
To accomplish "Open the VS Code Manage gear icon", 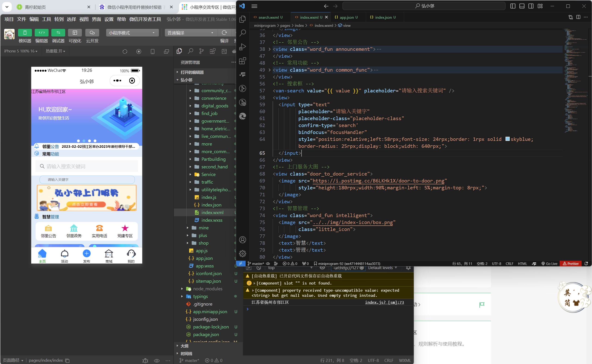I will pyautogui.click(x=243, y=254).
